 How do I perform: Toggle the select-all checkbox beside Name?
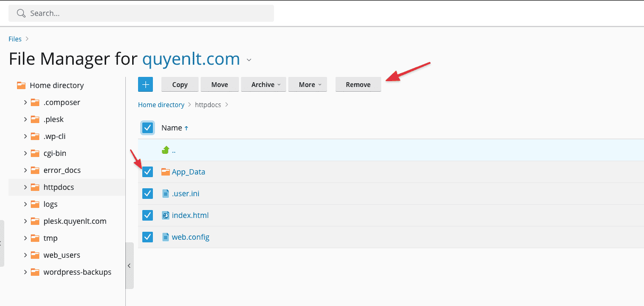(x=148, y=128)
